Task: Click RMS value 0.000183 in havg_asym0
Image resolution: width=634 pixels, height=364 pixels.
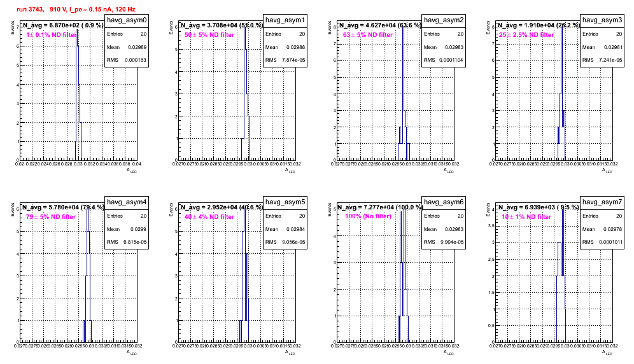Action: coord(136,60)
